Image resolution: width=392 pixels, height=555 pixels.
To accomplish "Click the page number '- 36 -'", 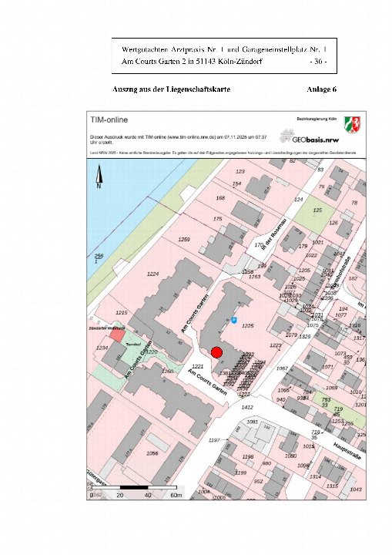I will (x=318, y=61).
